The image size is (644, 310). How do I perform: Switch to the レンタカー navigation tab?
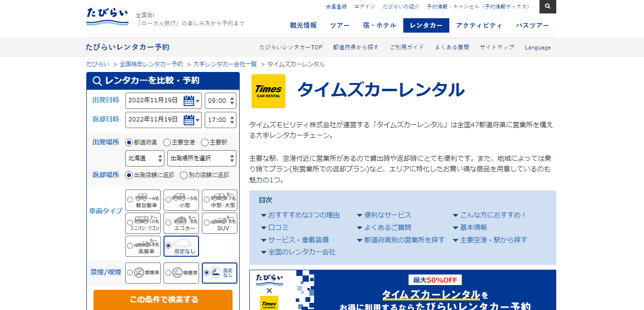click(x=426, y=25)
